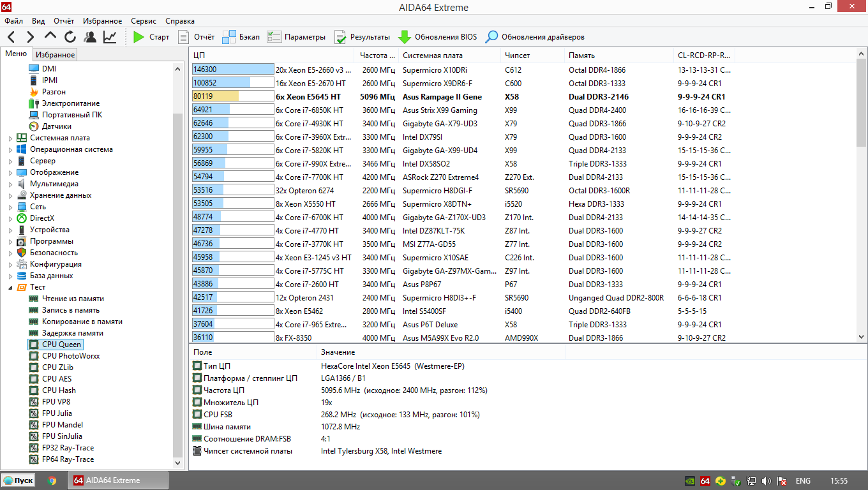Expand the Сервер tree node
This screenshot has width=868, height=490.
point(10,161)
